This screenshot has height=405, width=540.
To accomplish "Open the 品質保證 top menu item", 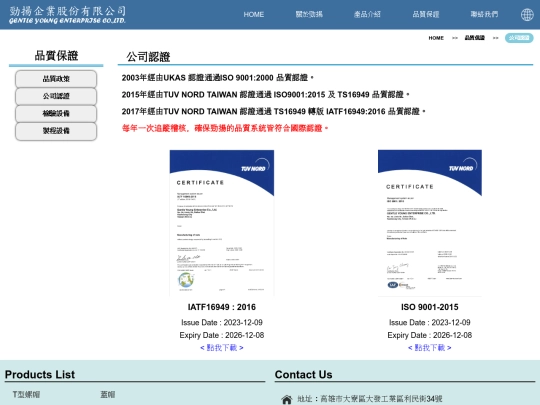I will tap(426, 14).
